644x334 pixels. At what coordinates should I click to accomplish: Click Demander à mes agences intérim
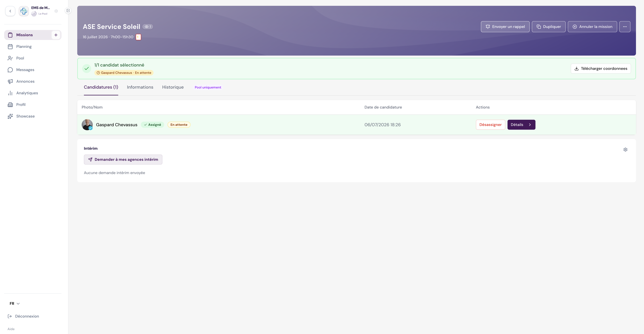(123, 160)
